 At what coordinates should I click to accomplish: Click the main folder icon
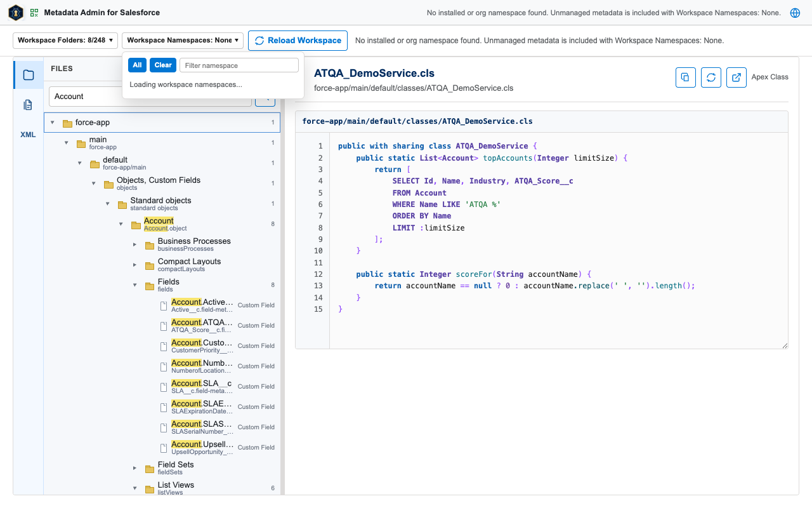pyautogui.click(x=81, y=144)
